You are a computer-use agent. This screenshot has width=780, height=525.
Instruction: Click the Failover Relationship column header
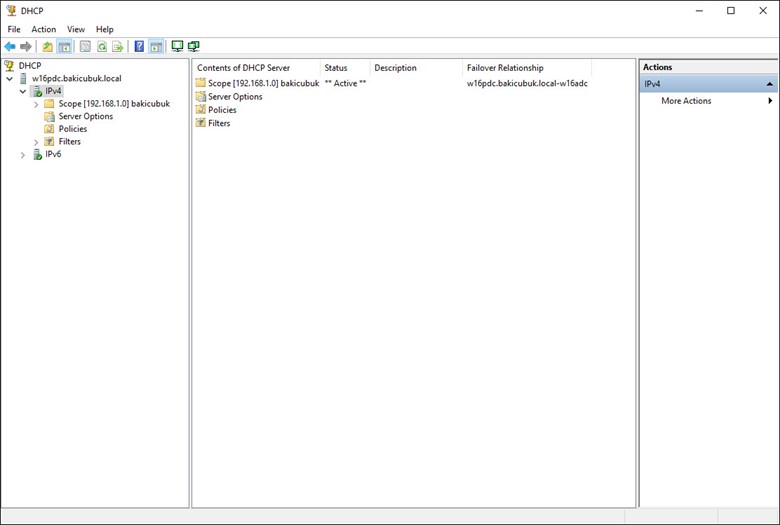tap(505, 68)
